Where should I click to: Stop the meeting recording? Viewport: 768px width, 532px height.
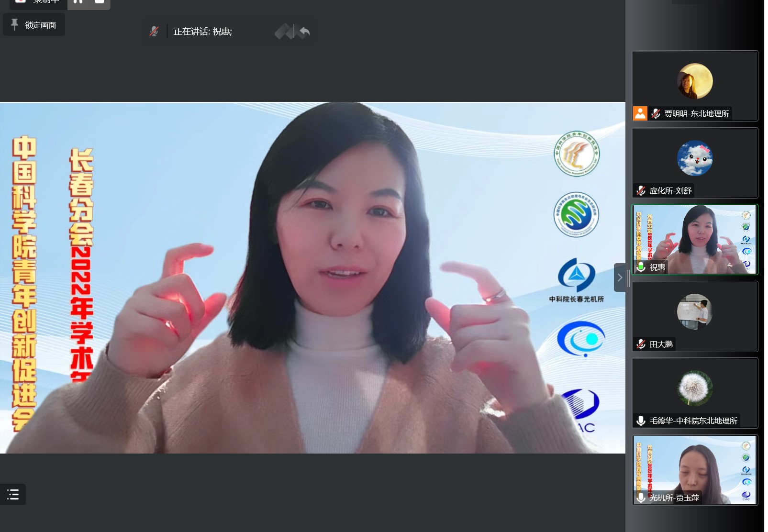coord(100,2)
